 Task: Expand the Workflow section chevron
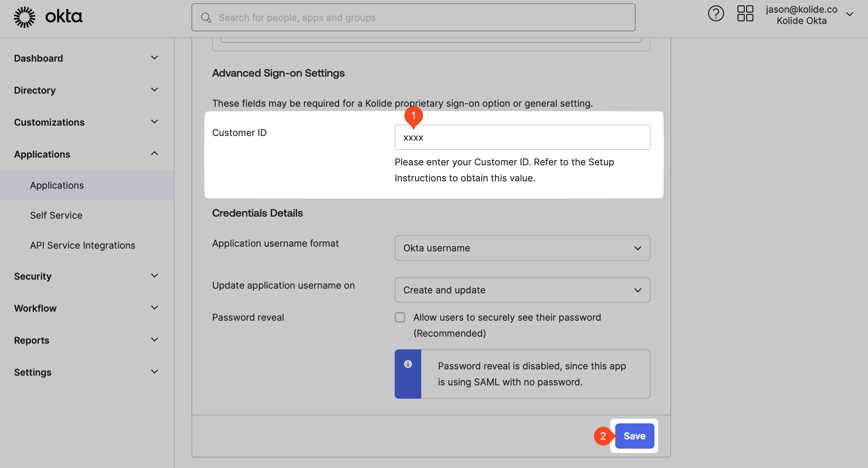point(154,308)
